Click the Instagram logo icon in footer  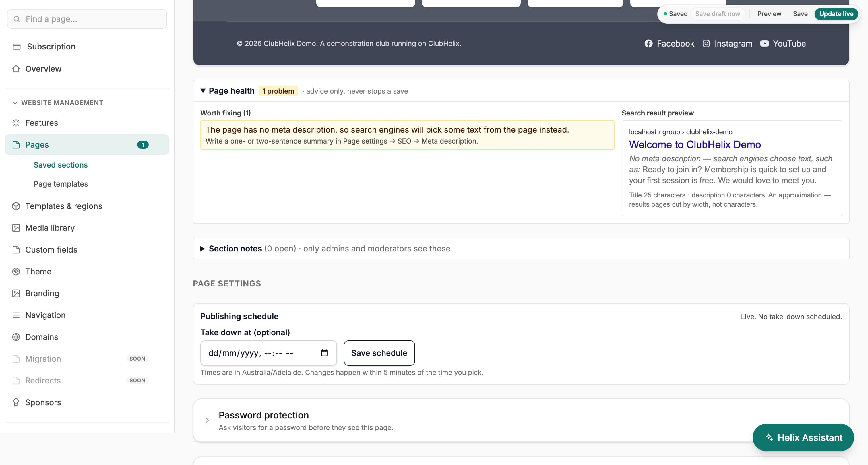pos(706,43)
